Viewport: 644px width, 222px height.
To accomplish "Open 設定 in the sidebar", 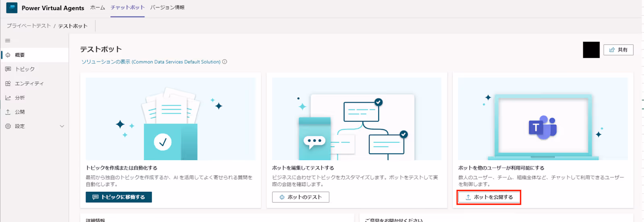I will [x=35, y=126].
